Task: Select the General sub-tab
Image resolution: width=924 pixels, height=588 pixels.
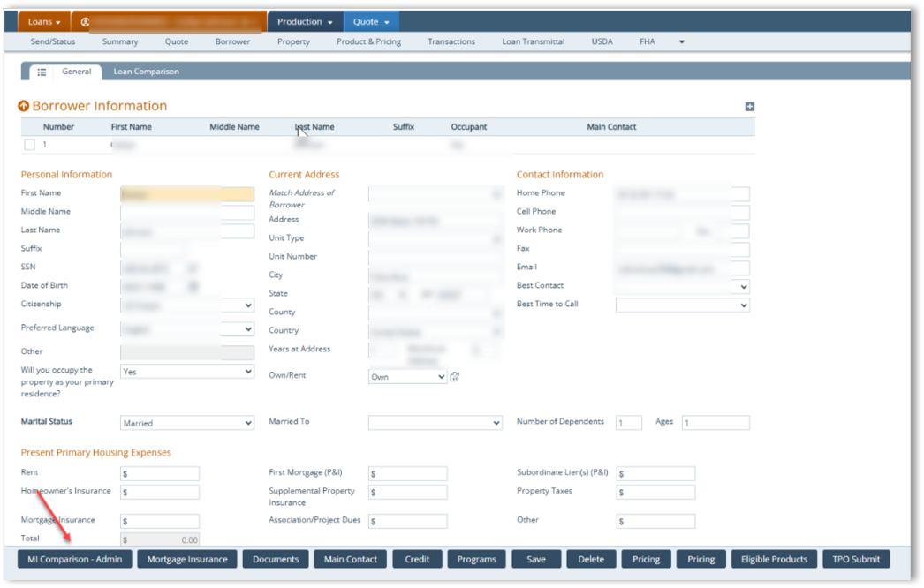Action: pyautogui.click(x=77, y=72)
